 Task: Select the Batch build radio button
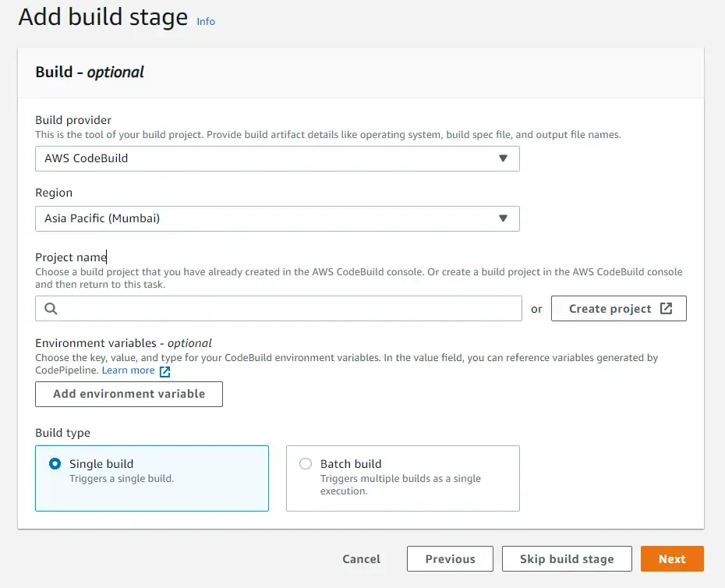click(306, 463)
